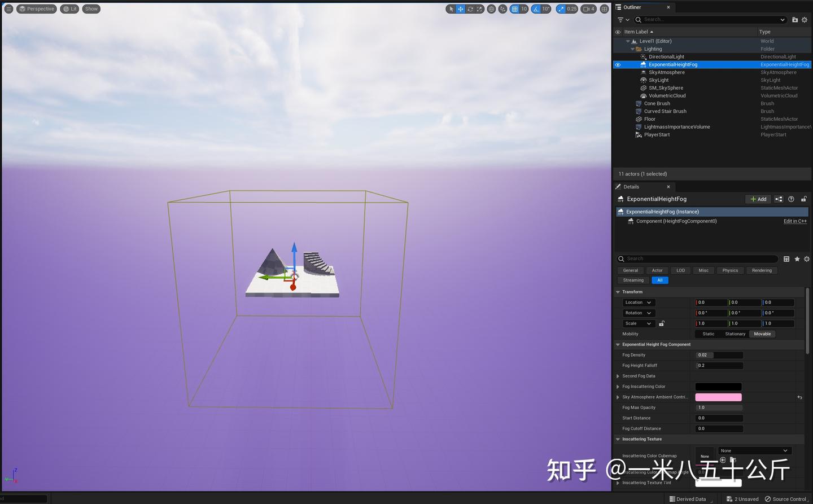Toggle the scale axis lock in Transform

click(661, 323)
